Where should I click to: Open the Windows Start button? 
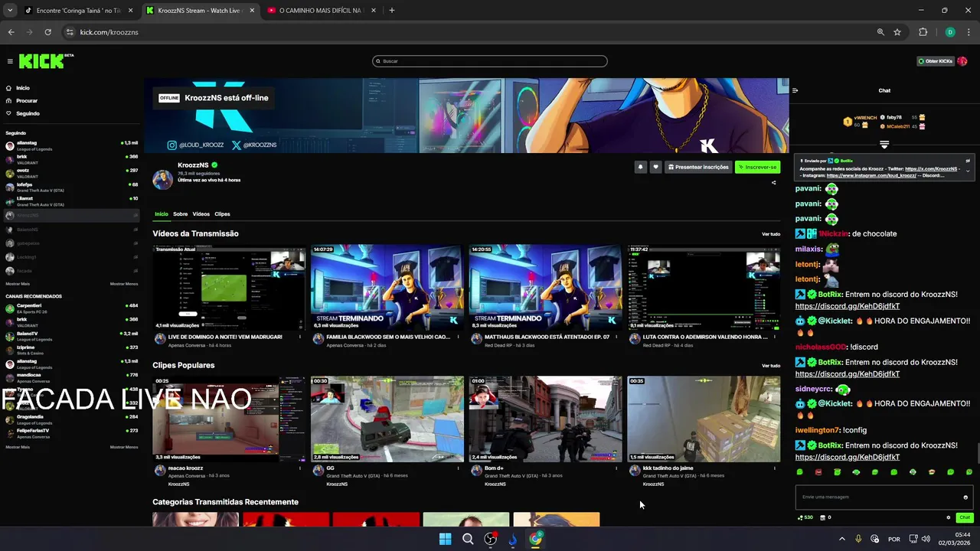[445, 539]
